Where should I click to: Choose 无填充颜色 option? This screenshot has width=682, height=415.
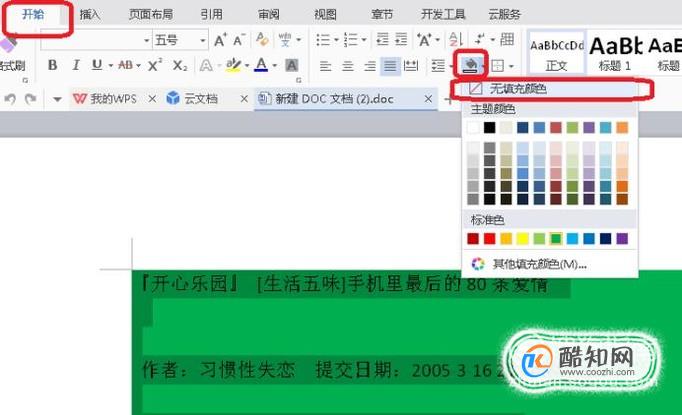549,89
